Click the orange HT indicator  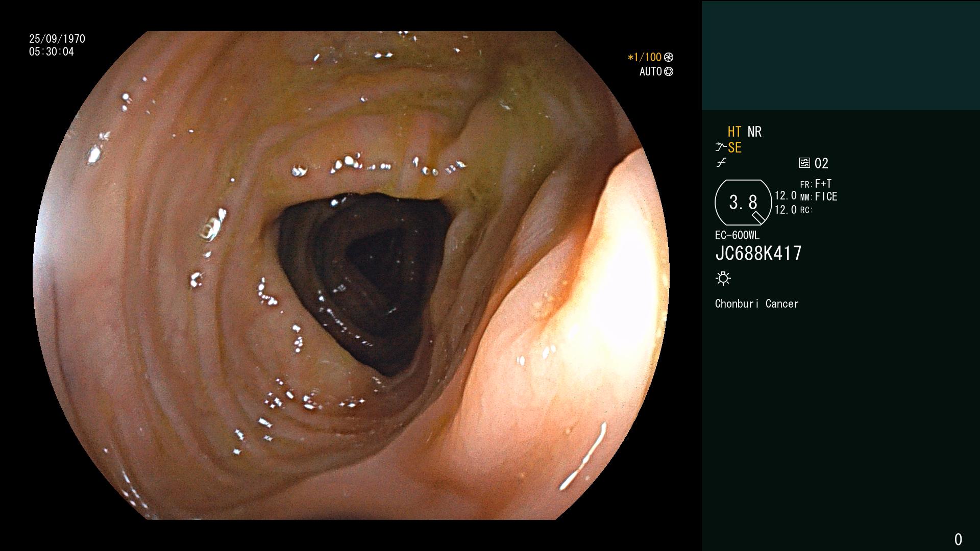[734, 132]
